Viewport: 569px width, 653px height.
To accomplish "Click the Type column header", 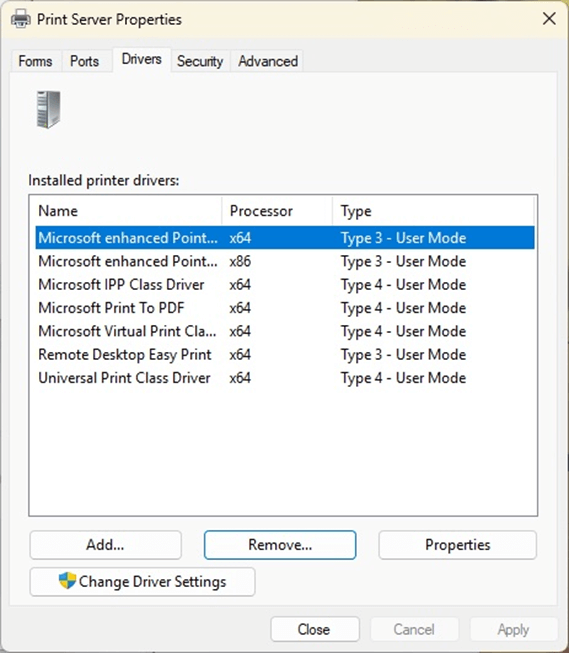I will click(433, 211).
